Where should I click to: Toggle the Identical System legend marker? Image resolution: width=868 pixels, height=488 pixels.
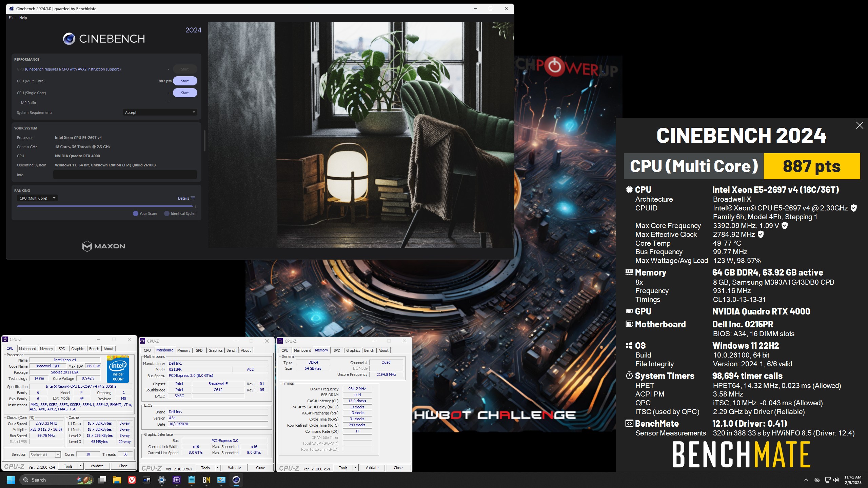[166, 213]
